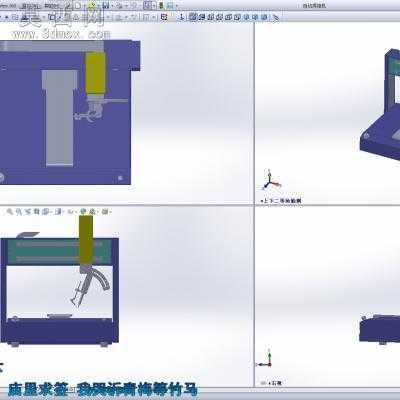Select yellow soldering head in top-left view
The height and width of the screenshot is (400, 400).
tap(96, 73)
